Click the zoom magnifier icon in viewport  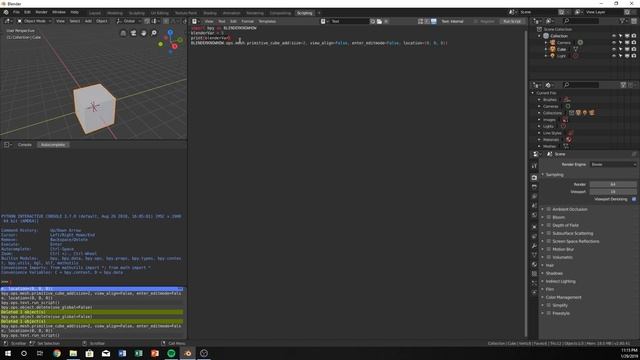point(154,33)
